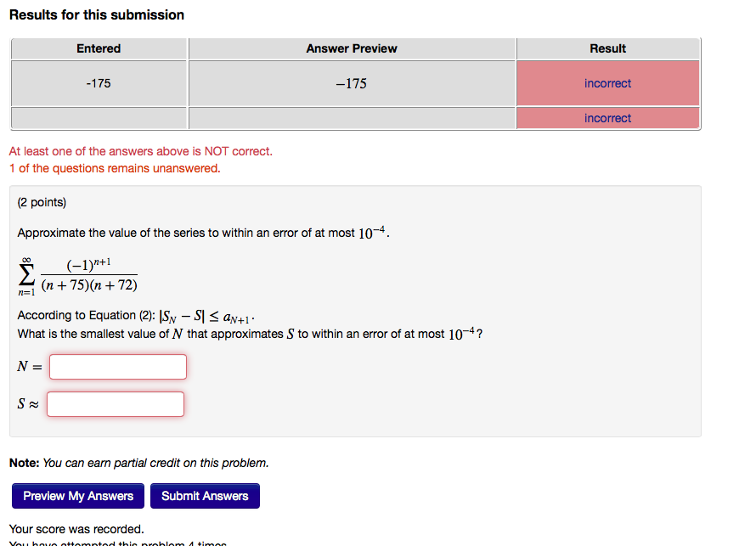756x546 pixels.
Task: Click the Submit Answers button
Action: [x=205, y=496]
